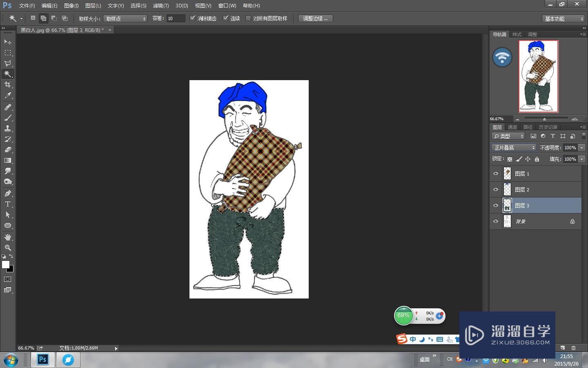Select the History Brush tool

click(8, 139)
